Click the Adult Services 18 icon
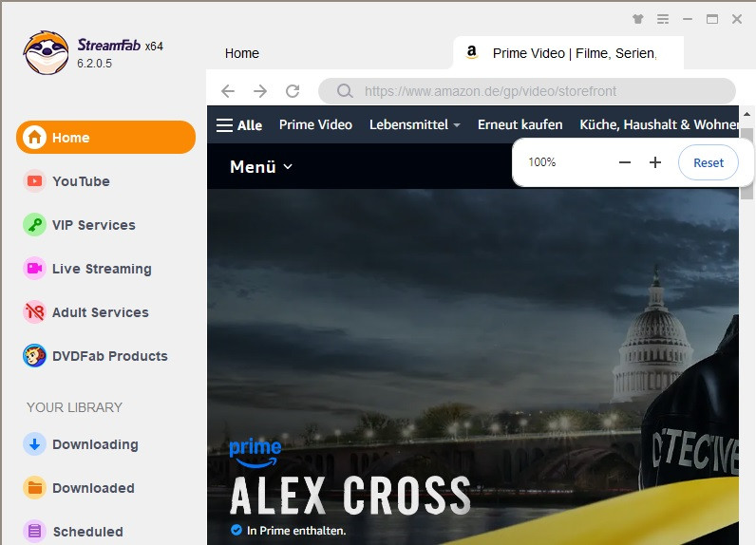756x545 pixels. (34, 311)
